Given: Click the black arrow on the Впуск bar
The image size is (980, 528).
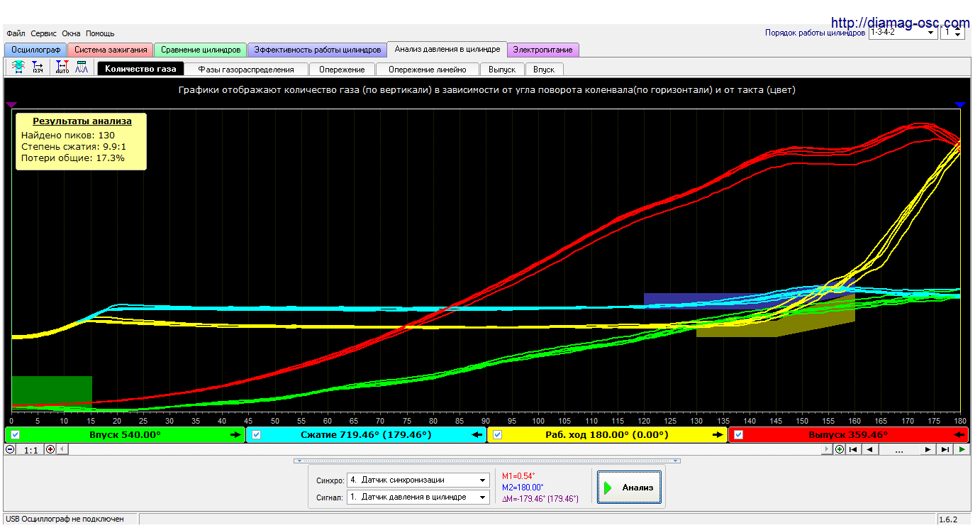Looking at the screenshot, I should pyautogui.click(x=236, y=435).
